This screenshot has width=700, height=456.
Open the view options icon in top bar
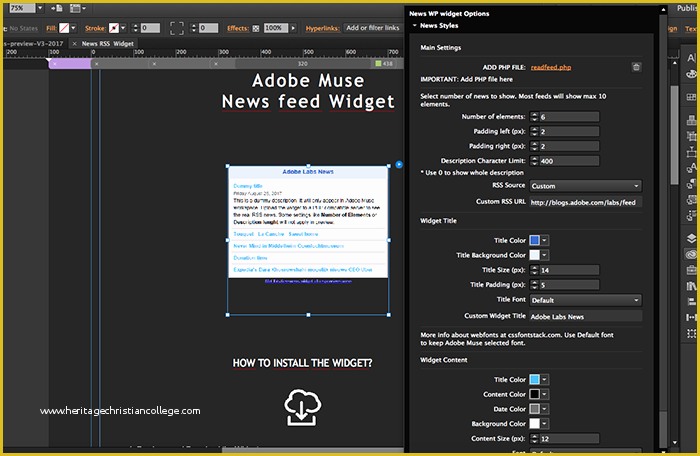(x=77, y=8)
